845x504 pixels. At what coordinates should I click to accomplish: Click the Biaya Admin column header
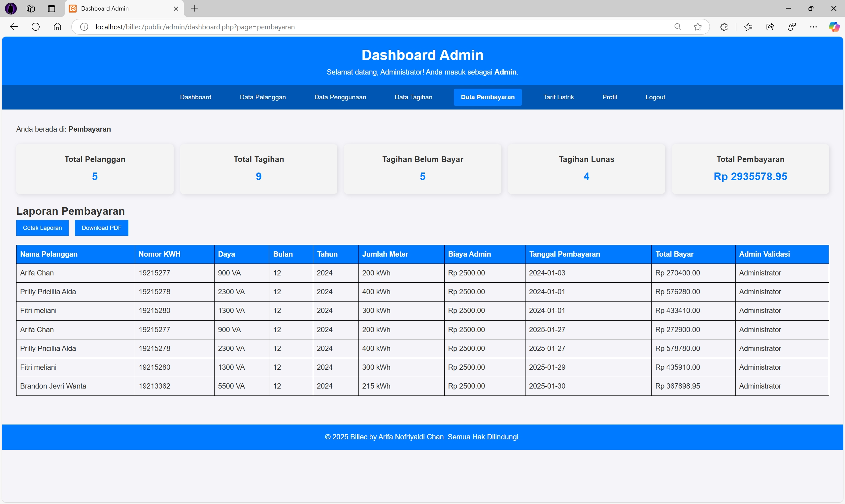point(485,254)
